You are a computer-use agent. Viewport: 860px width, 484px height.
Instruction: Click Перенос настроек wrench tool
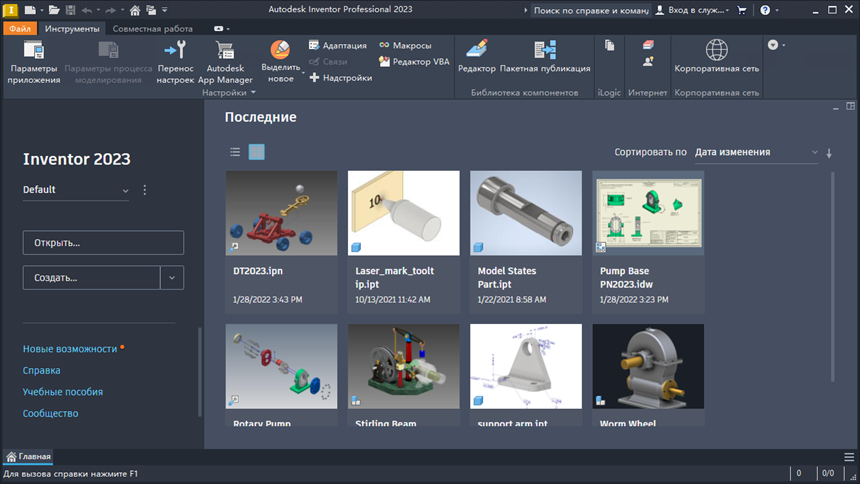tap(176, 61)
